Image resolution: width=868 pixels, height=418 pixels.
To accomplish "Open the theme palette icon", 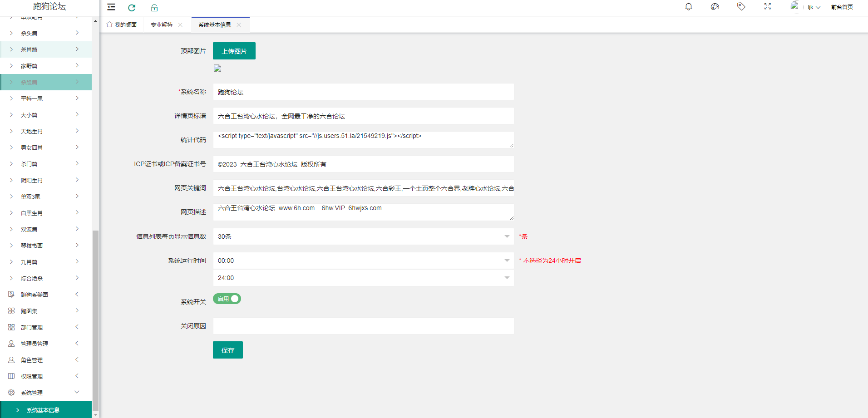I will pyautogui.click(x=715, y=7).
